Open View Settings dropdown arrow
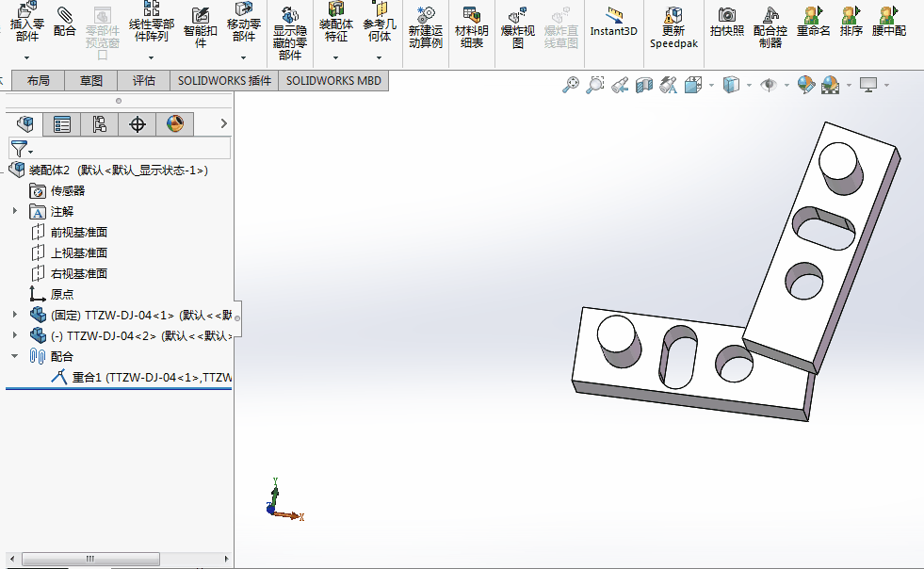The image size is (924, 569). coord(886,86)
